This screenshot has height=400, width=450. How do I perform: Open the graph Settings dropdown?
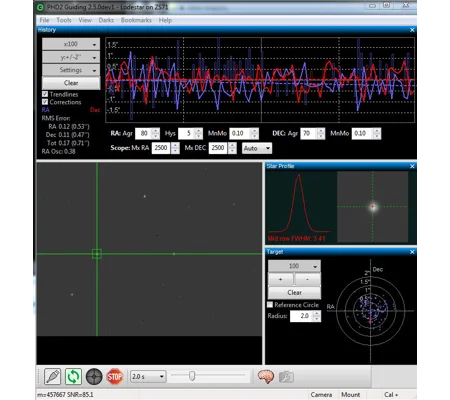point(71,70)
